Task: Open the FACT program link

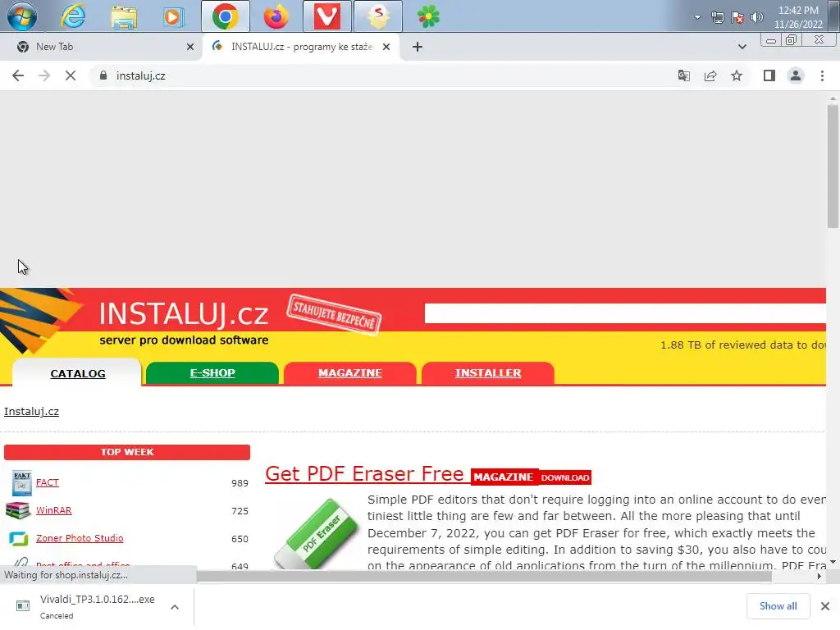Action: (x=47, y=482)
